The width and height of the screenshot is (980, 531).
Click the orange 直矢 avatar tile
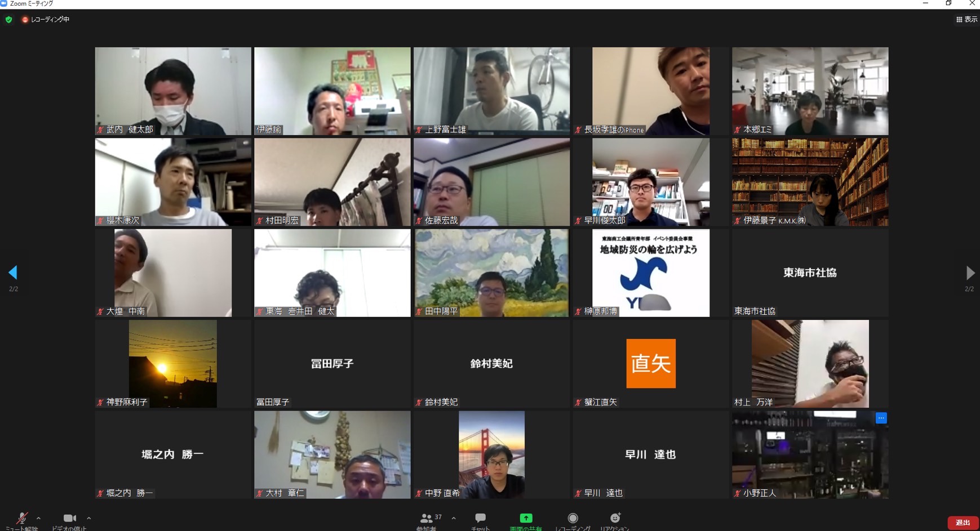coord(650,363)
